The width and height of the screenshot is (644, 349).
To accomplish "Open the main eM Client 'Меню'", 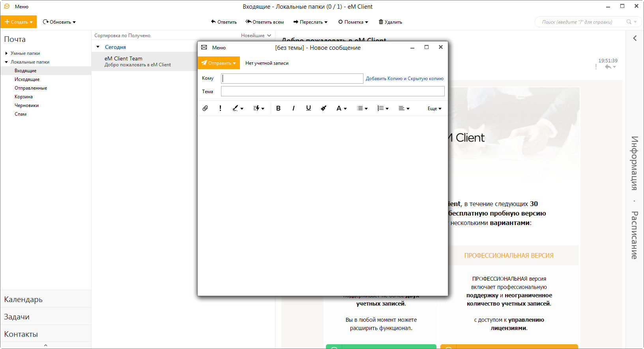I will pyautogui.click(x=22, y=7).
